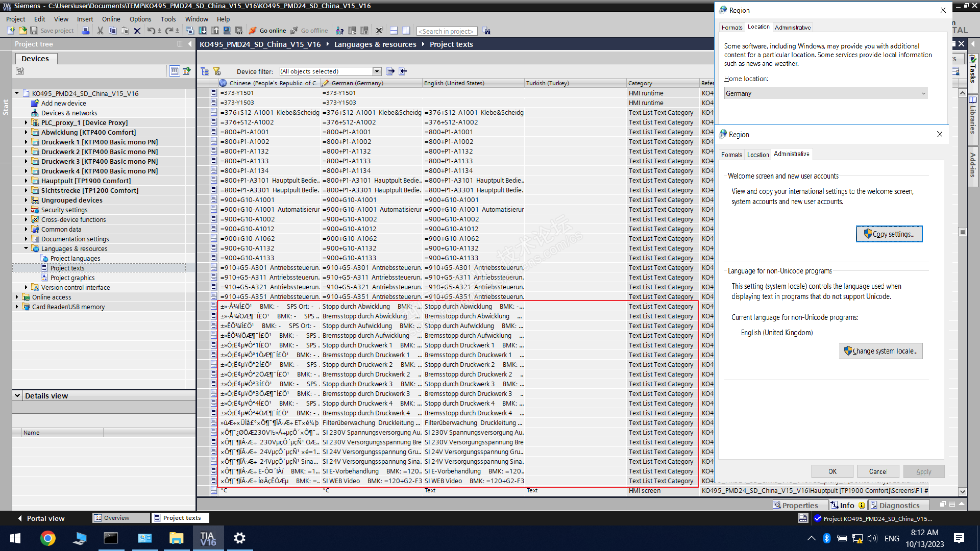Screen dimensions: 980x551
Task: Click the Delete X toolbar icon
Action: tap(137, 31)
